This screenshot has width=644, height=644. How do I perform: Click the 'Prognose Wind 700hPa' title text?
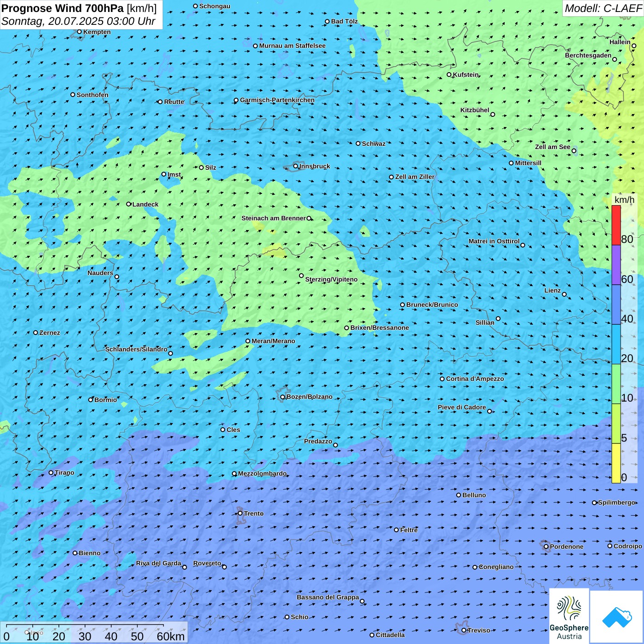click(x=63, y=8)
